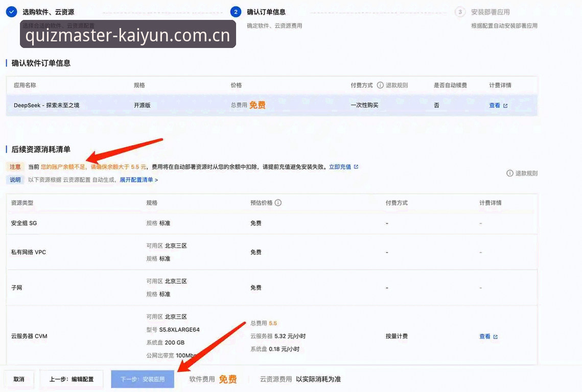The image size is (582, 392).
Task: Click 以实际消耗为准 cloud fee text
Action: coord(318,379)
